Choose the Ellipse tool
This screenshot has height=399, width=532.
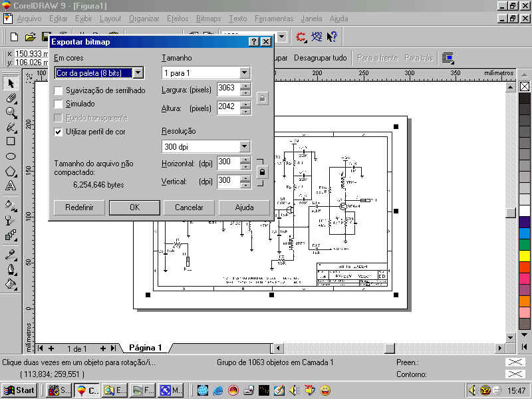[x=11, y=156]
